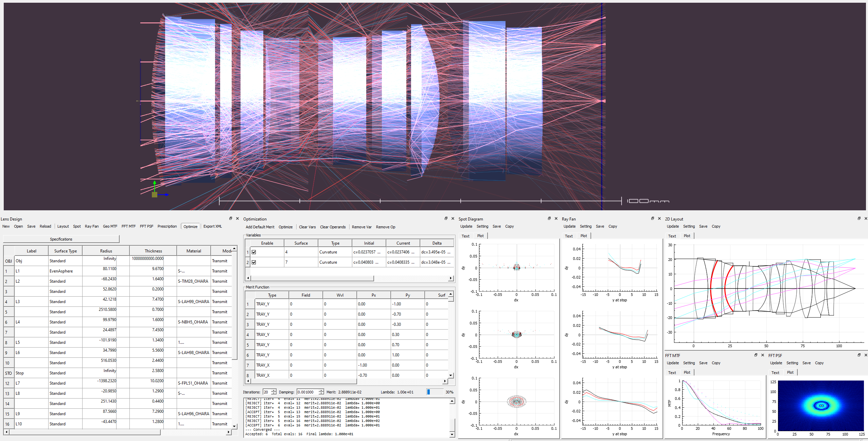Float the Optimization panel
The width and height of the screenshot is (868, 441).
pos(446,218)
